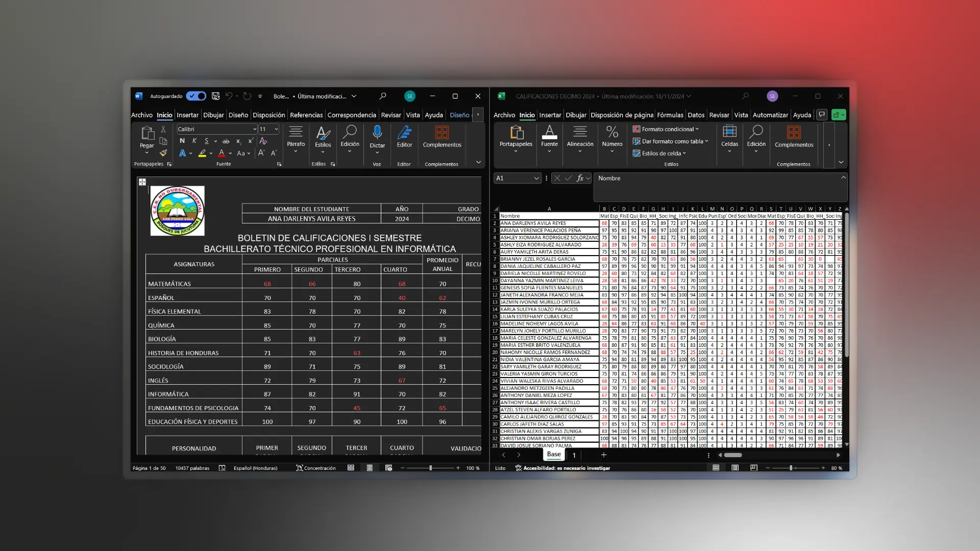
Task: Click the clear formatting eraser icon
Action: pos(263,141)
